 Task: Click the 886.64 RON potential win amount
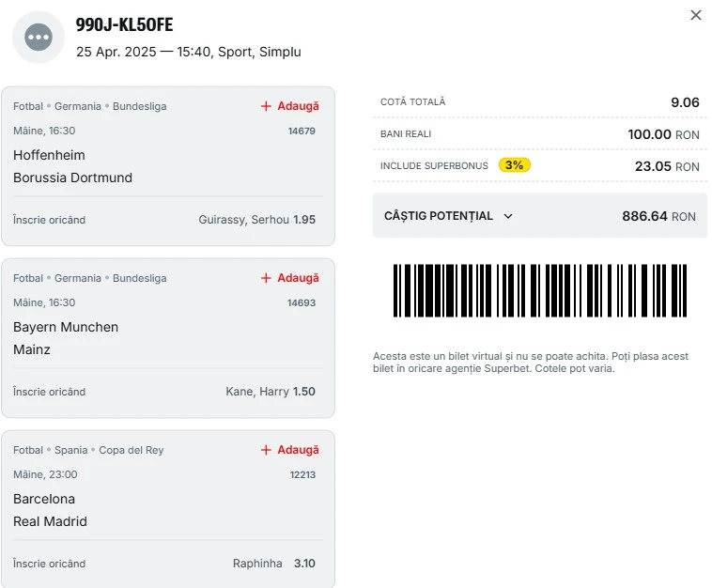[x=658, y=216]
